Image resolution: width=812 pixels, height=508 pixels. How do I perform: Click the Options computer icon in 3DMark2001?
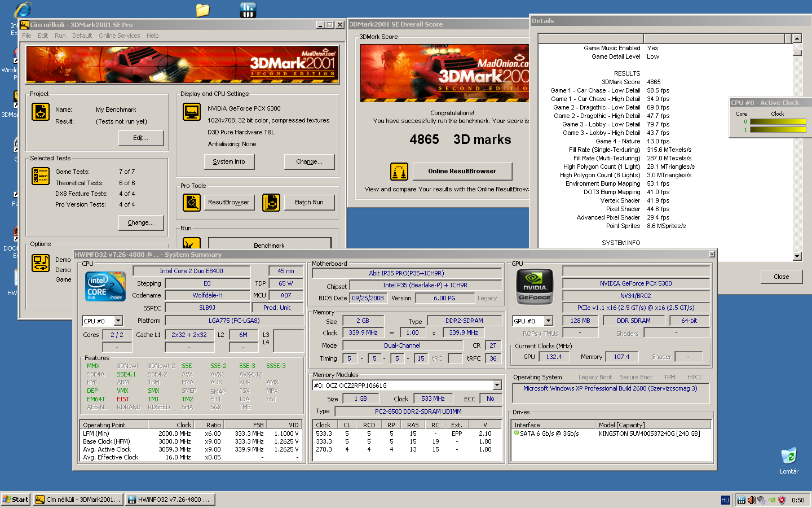coord(41,263)
